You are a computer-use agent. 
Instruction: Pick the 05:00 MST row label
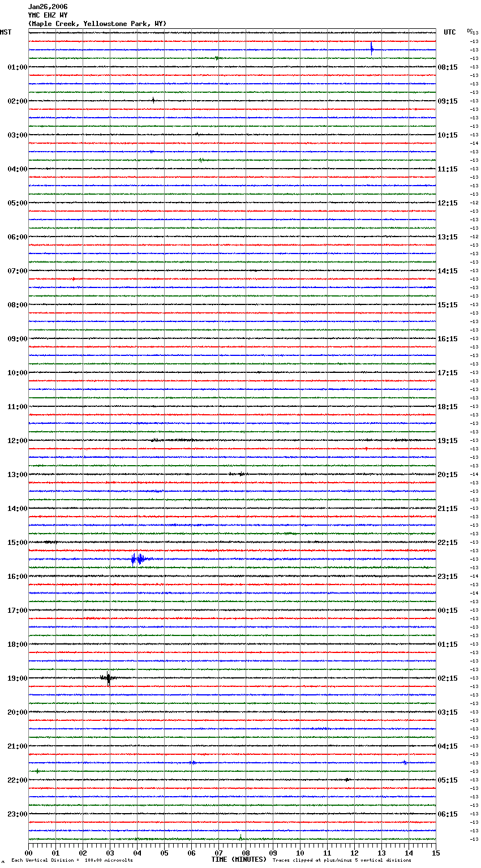[17, 203]
